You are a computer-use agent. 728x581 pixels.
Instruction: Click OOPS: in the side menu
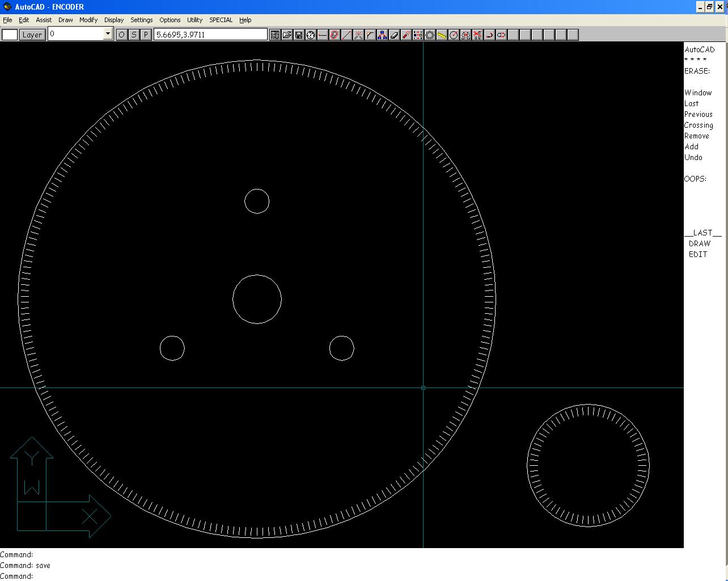click(x=696, y=179)
